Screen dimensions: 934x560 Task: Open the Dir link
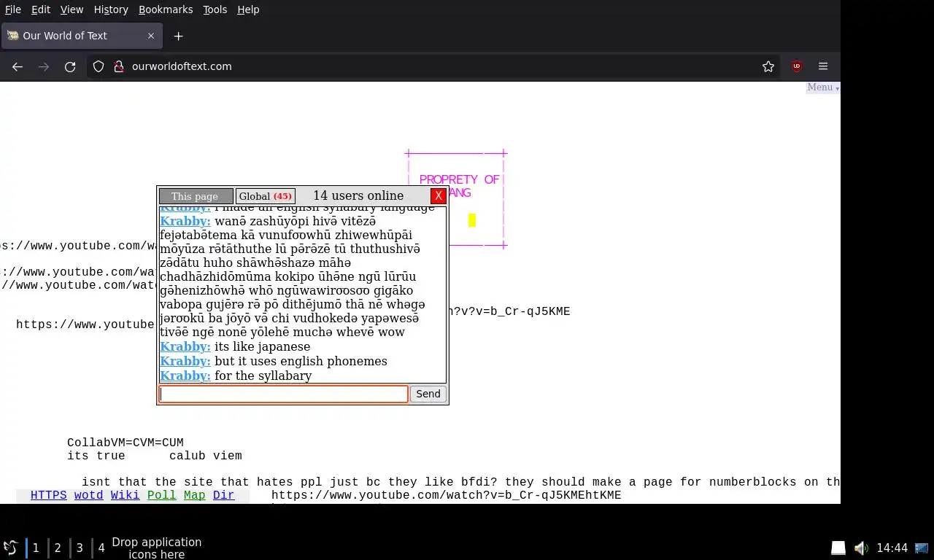coord(223,495)
